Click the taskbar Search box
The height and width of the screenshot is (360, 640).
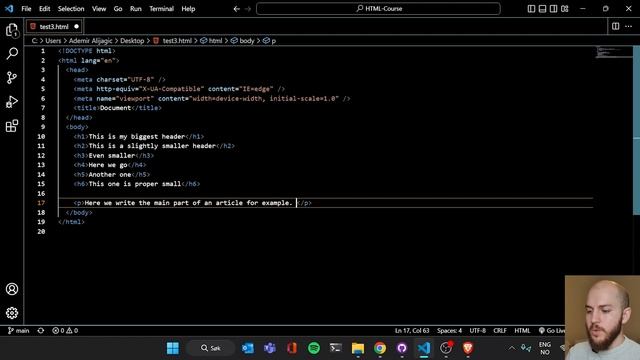point(211,348)
